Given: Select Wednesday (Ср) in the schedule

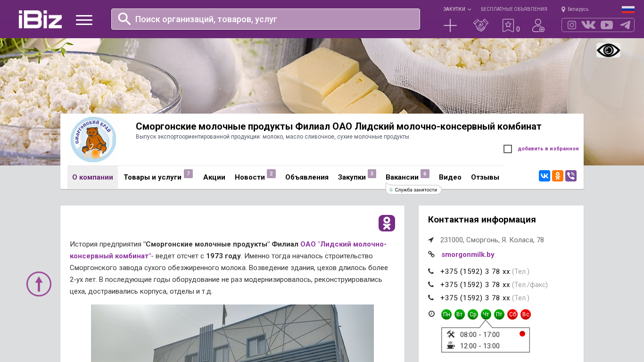Looking at the screenshot, I should [473, 314].
